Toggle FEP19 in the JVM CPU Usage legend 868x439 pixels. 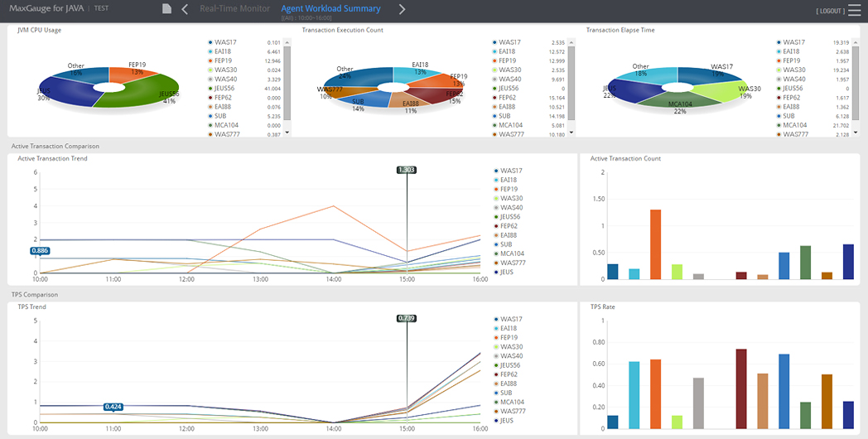tap(223, 61)
